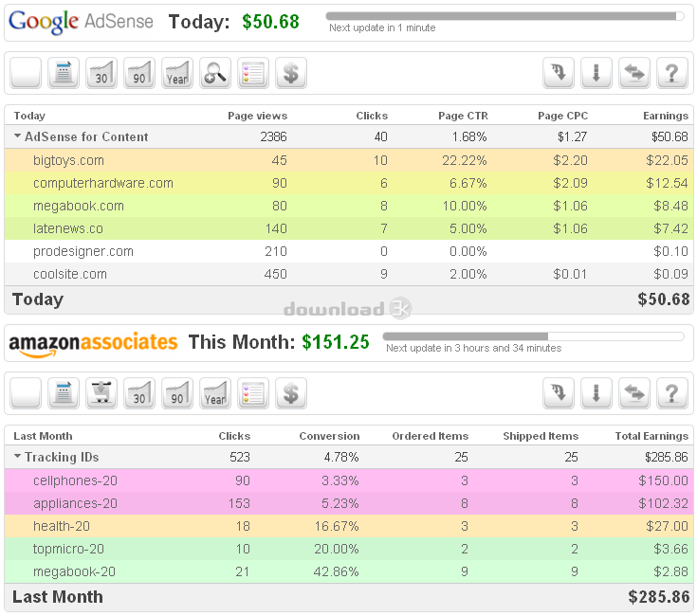The height and width of the screenshot is (616, 697).
Task: Open AdSense colored list icon
Action: pyautogui.click(x=253, y=72)
